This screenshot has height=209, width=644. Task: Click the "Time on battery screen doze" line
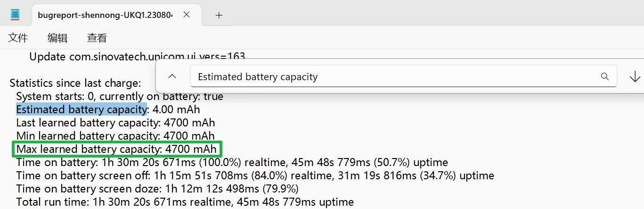click(157, 189)
